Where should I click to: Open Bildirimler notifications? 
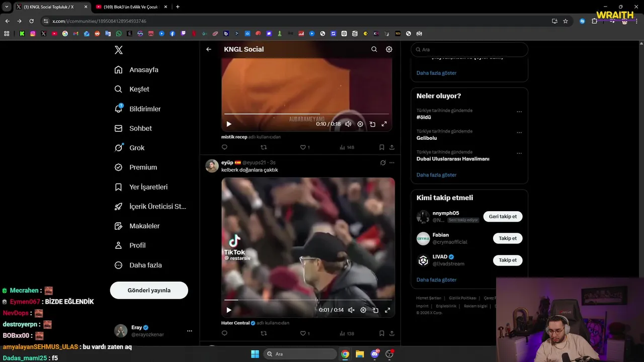click(x=137, y=109)
